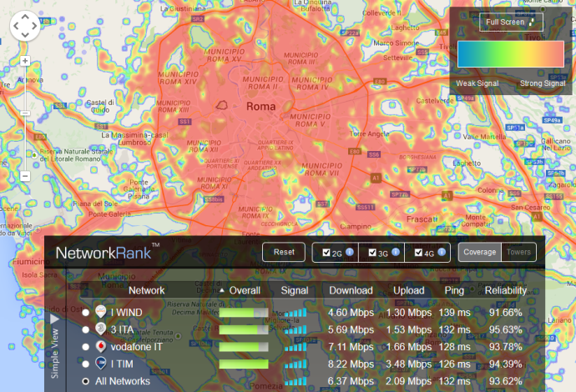The width and height of the screenshot is (576, 392).
Task: Sort by the Download column
Action: [x=351, y=290]
